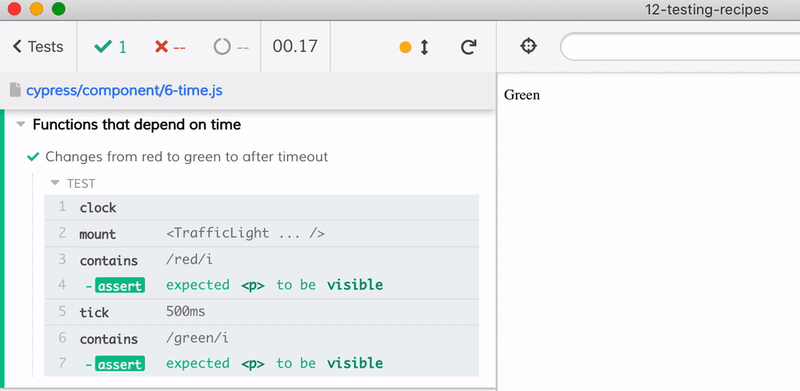Click the Changes from red to green test

(x=186, y=157)
